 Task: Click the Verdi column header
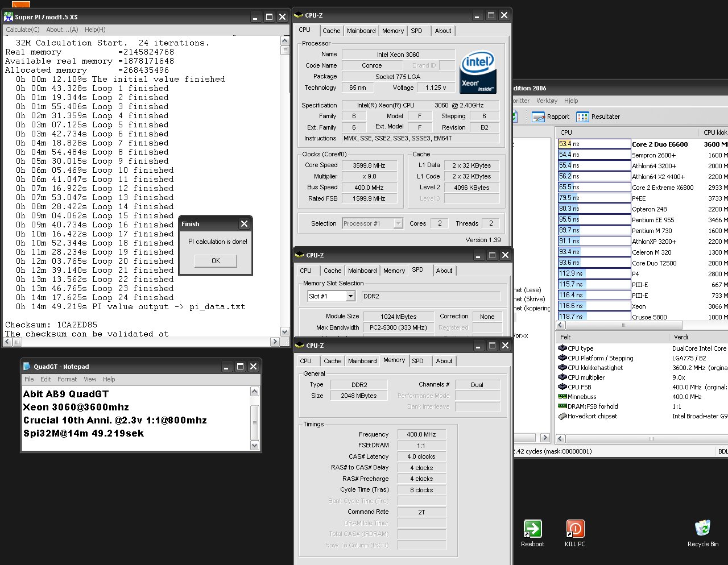[699, 337]
